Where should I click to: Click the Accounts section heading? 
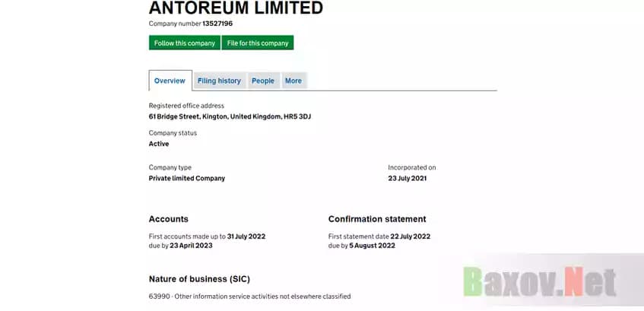(x=169, y=219)
